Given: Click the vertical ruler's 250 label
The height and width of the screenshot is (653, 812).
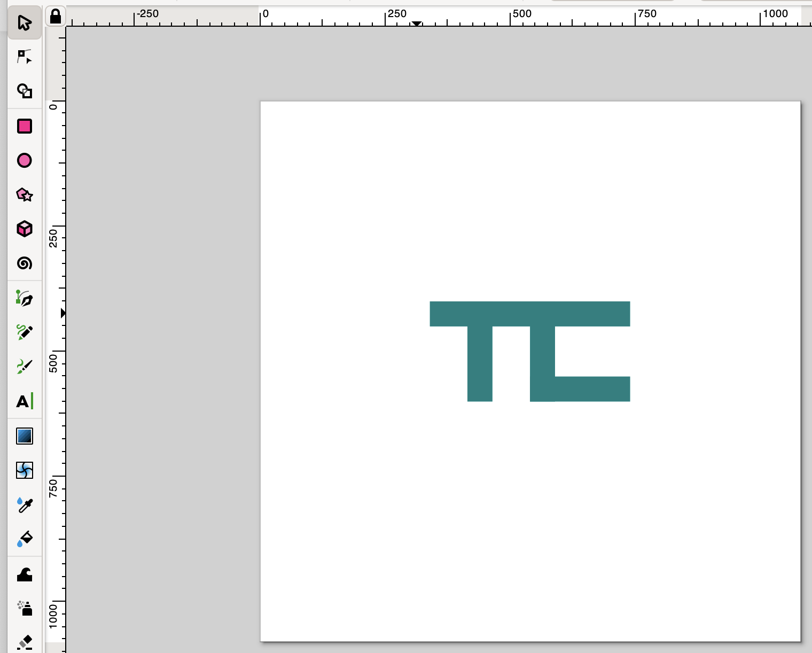Looking at the screenshot, I should 53,238.
